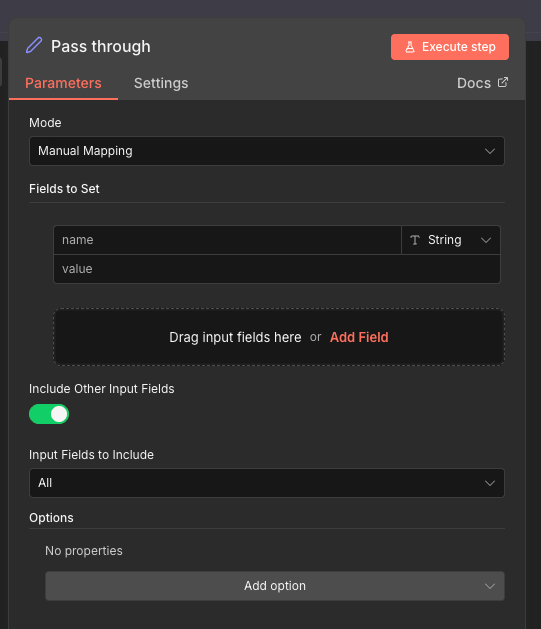The image size is (541, 629).
Task: Open the Manual Mapping mode dropdown
Action: 267,151
